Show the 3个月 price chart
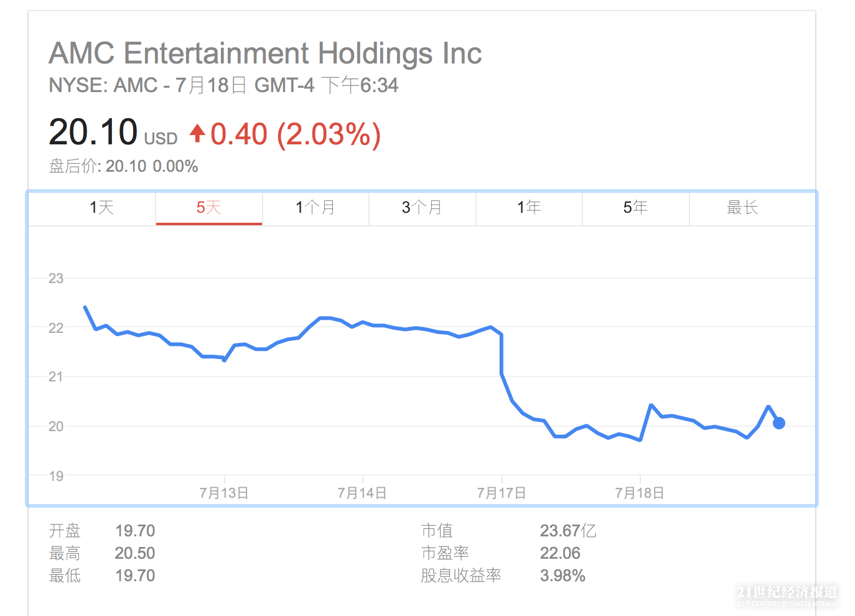Image resolution: width=855 pixels, height=616 pixels. (422, 208)
